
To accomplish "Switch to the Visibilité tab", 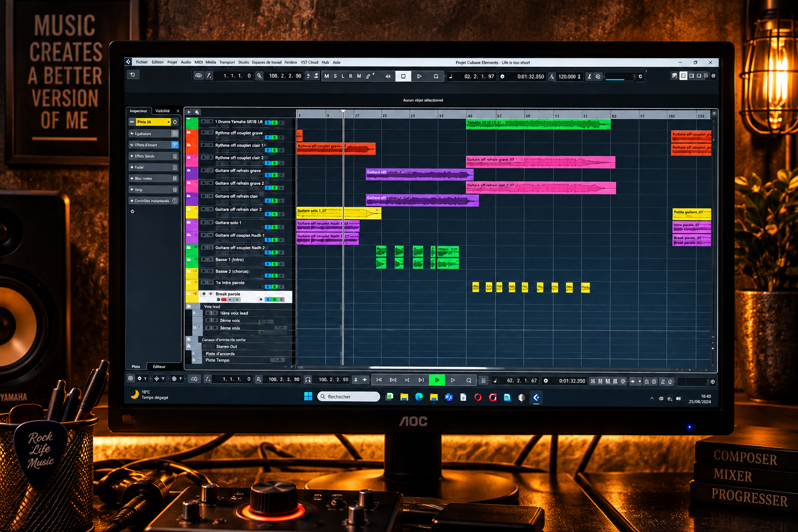I will [163, 111].
